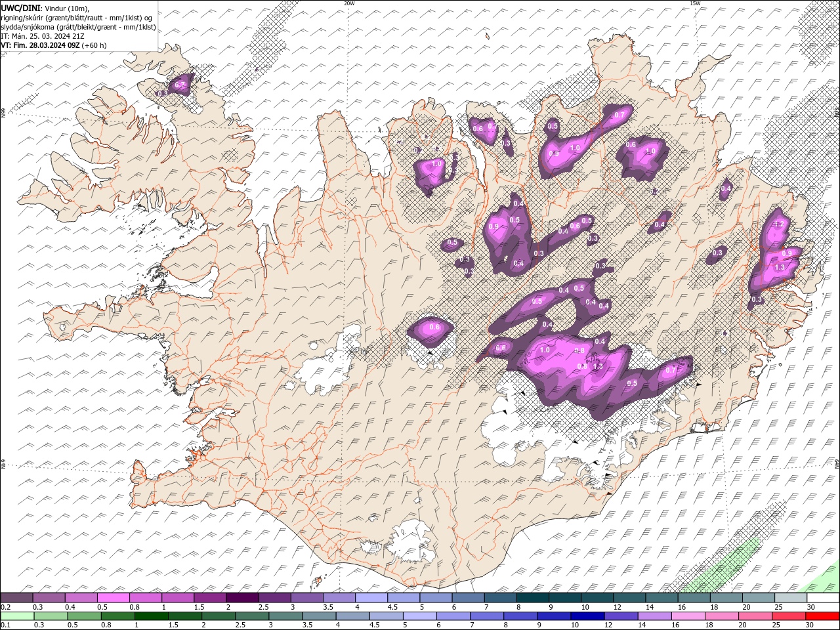Click the '30' number under lower legend
The image size is (840, 630).
809,625
